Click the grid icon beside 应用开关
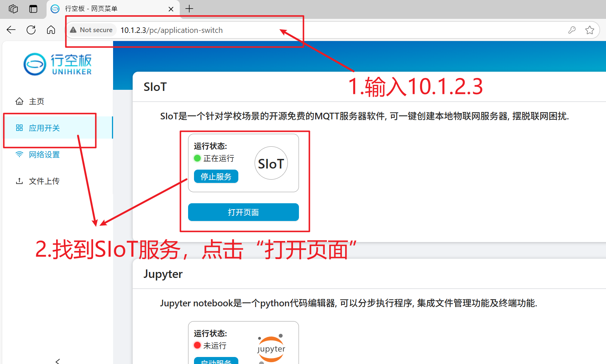This screenshot has height=364, width=606. point(19,128)
